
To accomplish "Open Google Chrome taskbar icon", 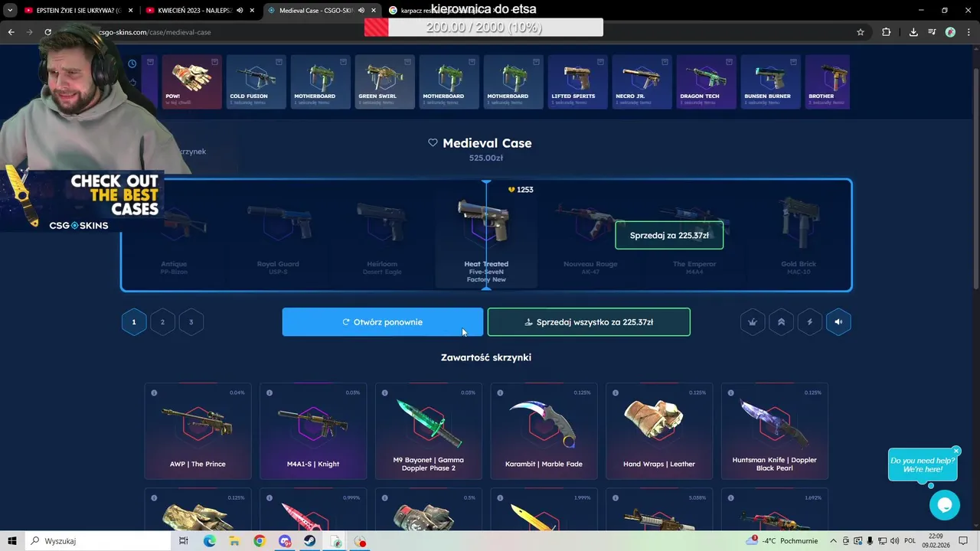I will click(x=260, y=541).
